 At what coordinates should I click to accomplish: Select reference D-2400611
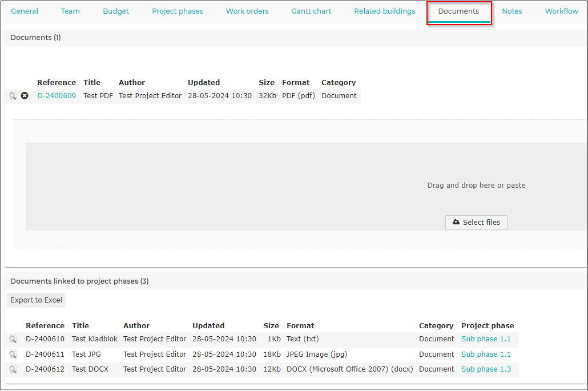click(x=45, y=354)
